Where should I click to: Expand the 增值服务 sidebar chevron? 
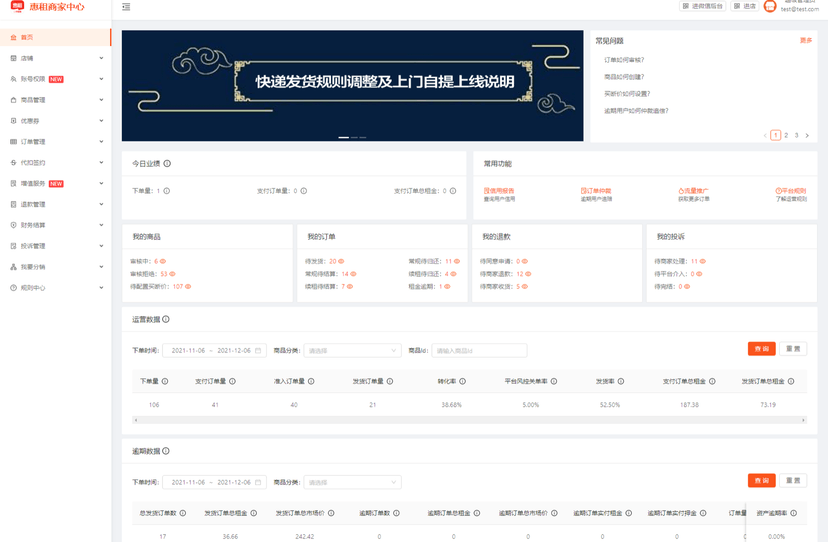tap(101, 183)
